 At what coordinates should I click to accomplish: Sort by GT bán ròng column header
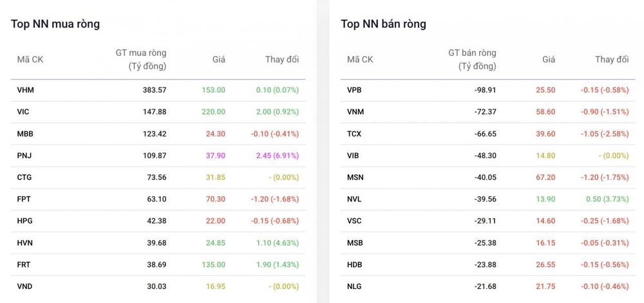tap(472, 59)
